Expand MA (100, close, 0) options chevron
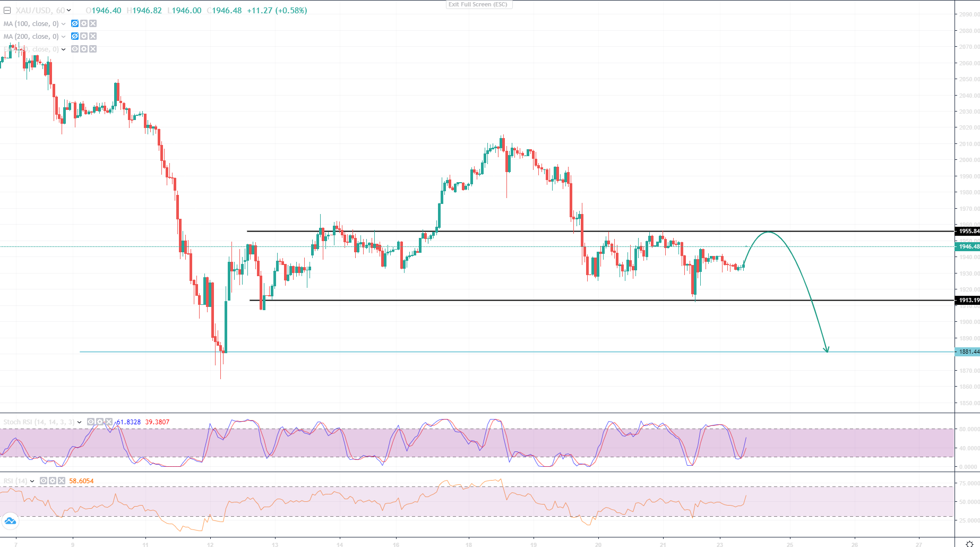 point(63,24)
